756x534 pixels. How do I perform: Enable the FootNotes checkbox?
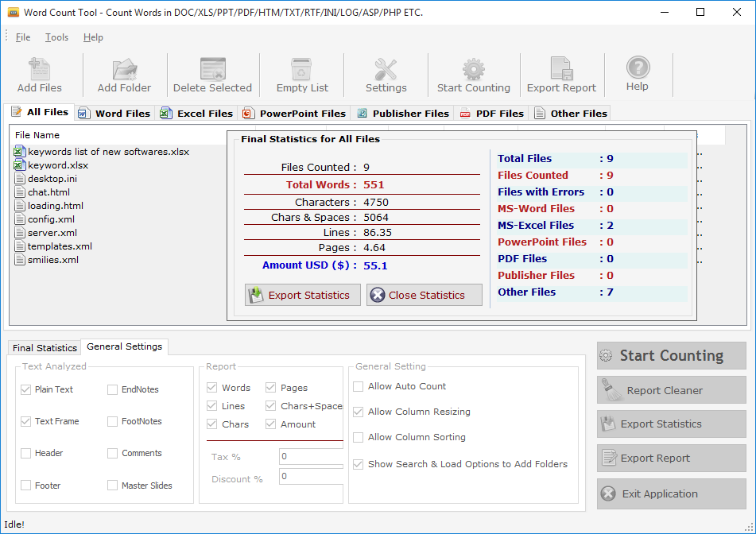(112, 421)
